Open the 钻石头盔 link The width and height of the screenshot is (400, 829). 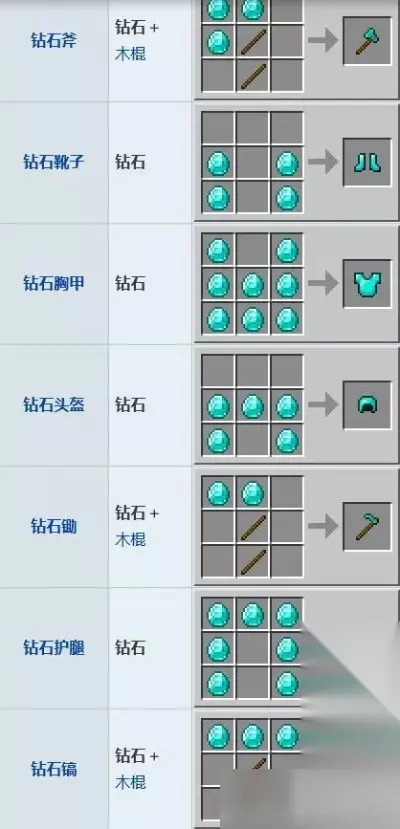53,404
